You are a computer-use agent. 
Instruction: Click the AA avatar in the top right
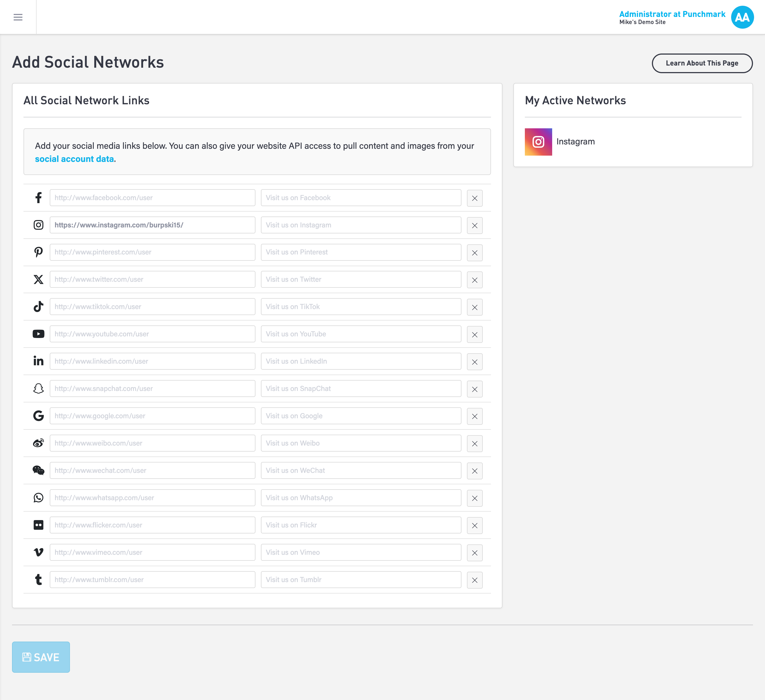[x=743, y=17]
